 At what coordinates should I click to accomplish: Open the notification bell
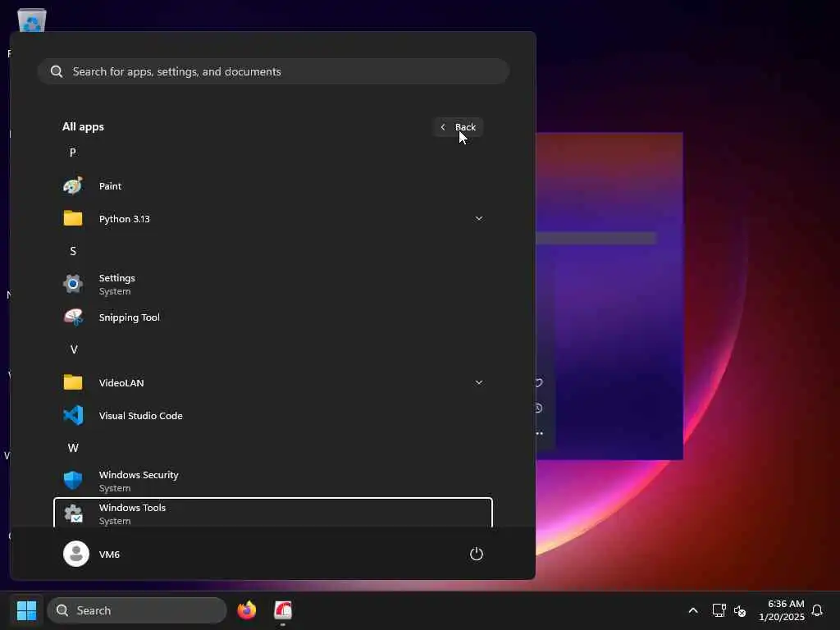tap(817, 610)
